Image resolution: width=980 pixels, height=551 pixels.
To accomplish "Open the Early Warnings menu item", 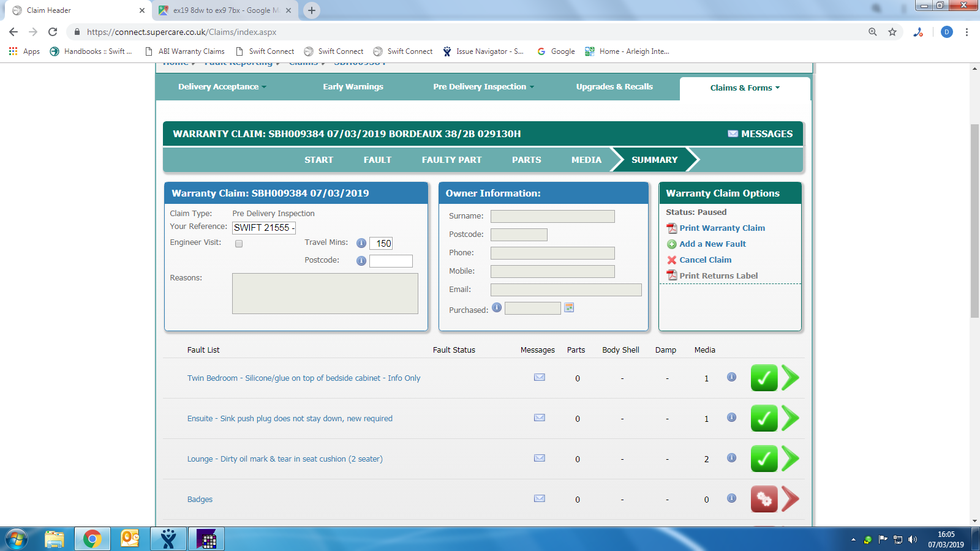I will point(353,87).
